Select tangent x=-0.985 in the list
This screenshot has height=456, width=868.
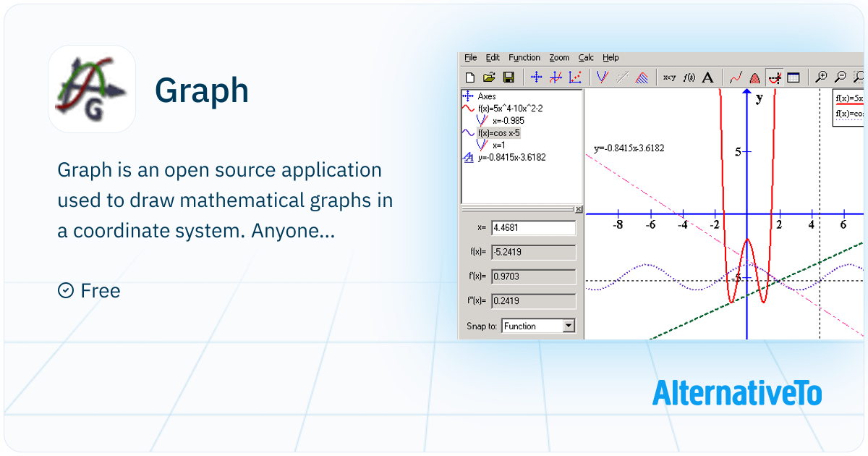508,120
